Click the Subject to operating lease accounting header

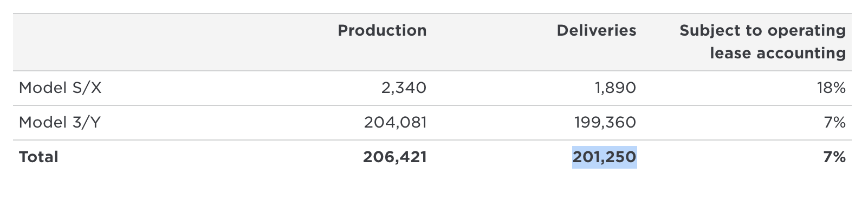[x=762, y=42]
